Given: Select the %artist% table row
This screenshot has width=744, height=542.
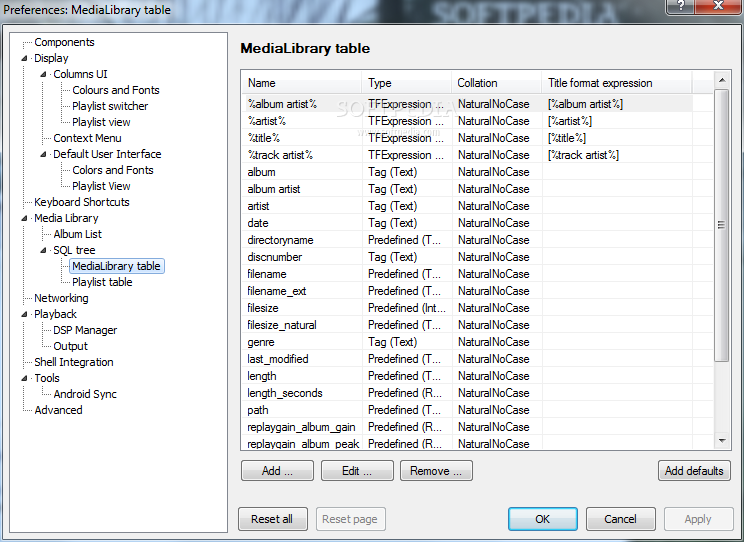Looking at the screenshot, I should (x=467, y=121).
